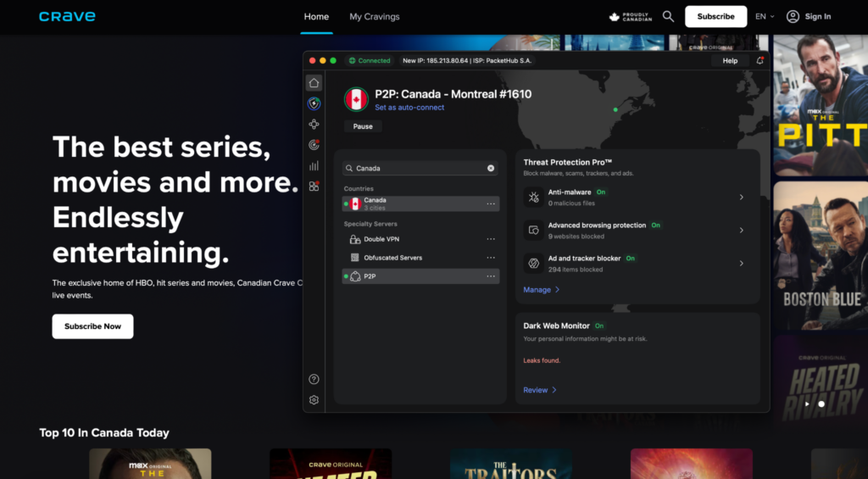The image size is (868, 479).
Task: Click the Sign In user avatar icon
Action: (x=793, y=17)
